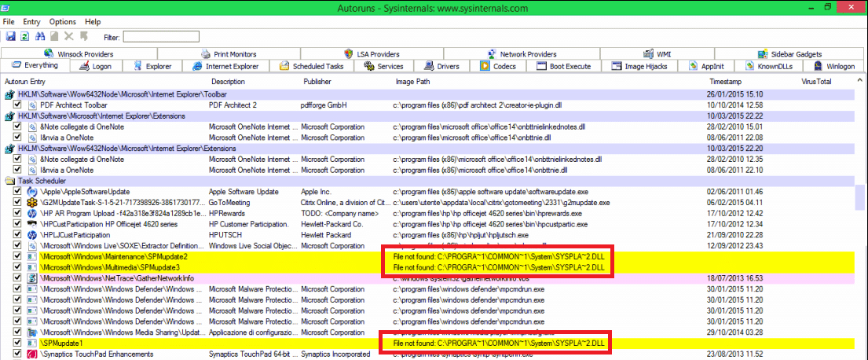This screenshot has width=868, height=360.
Task: Click the Save toolbar icon
Action: 10,37
